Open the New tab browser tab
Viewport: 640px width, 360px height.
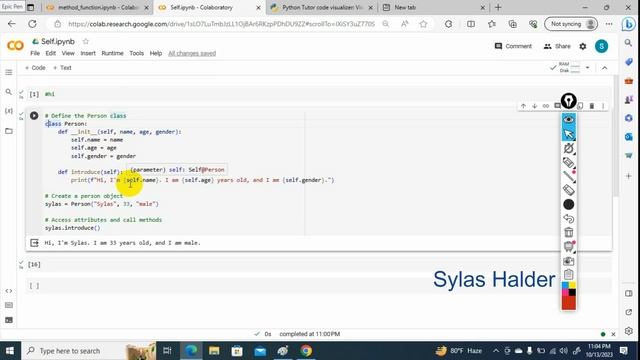(434, 7)
